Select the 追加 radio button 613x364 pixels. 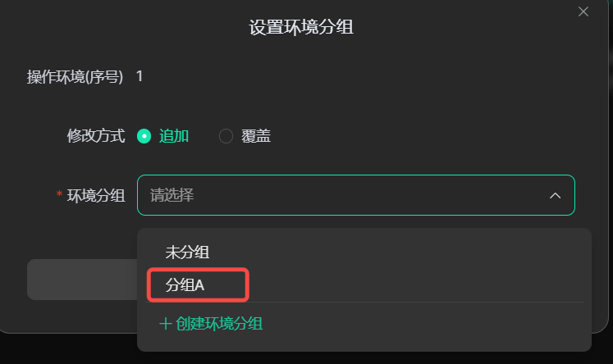click(x=144, y=136)
